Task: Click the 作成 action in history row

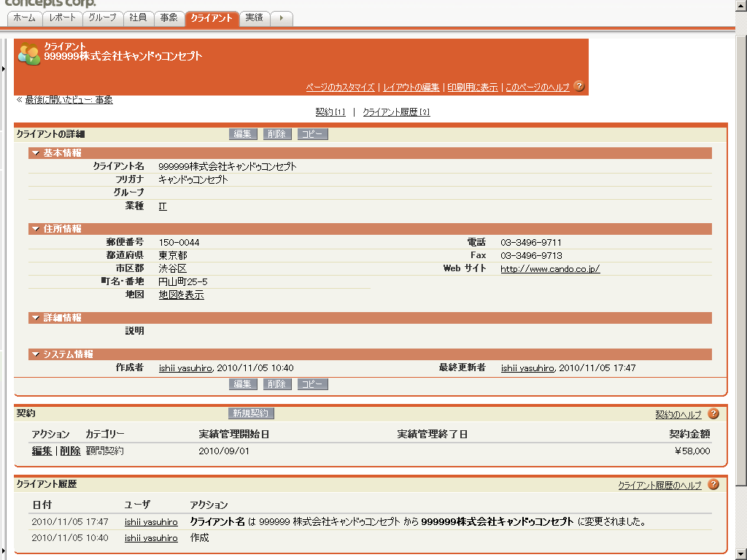Action: pyautogui.click(x=200, y=538)
